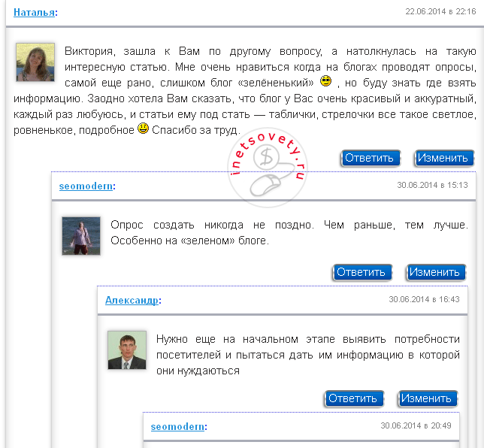This screenshot has width=484, height=448.
Task: Open the first seomodern author link dated 15:13
Action: (x=86, y=186)
